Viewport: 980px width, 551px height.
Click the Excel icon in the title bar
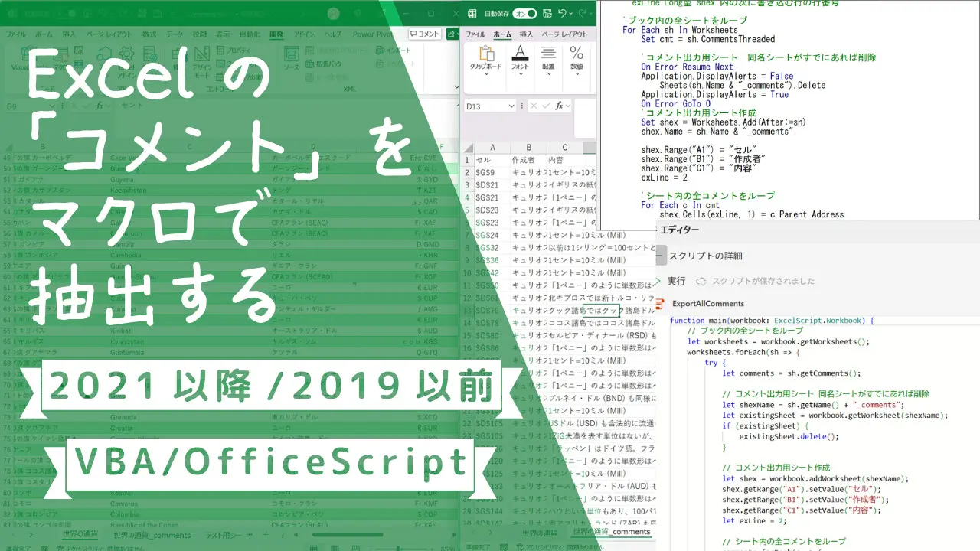pyautogui.click(x=472, y=13)
